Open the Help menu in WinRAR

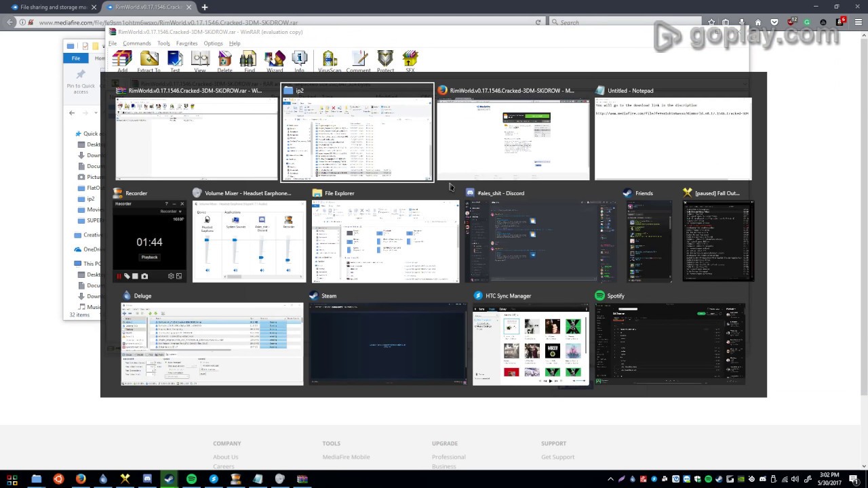(x=235, y=43)
